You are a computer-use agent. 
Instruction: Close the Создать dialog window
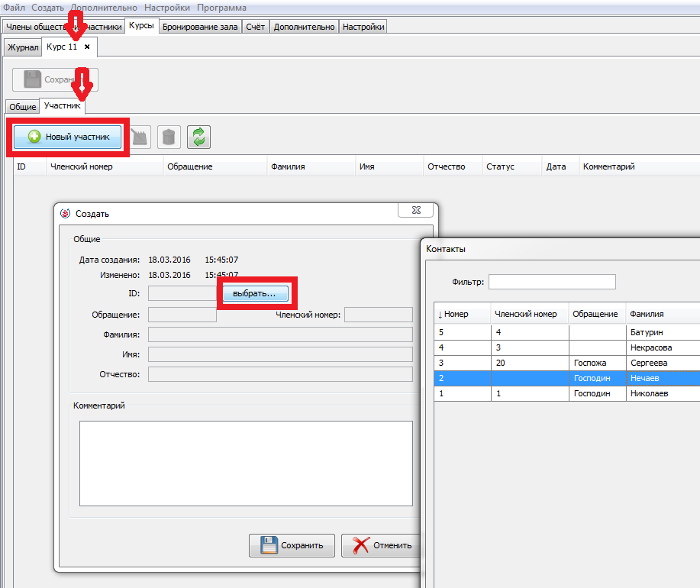(x=416, y=210)
